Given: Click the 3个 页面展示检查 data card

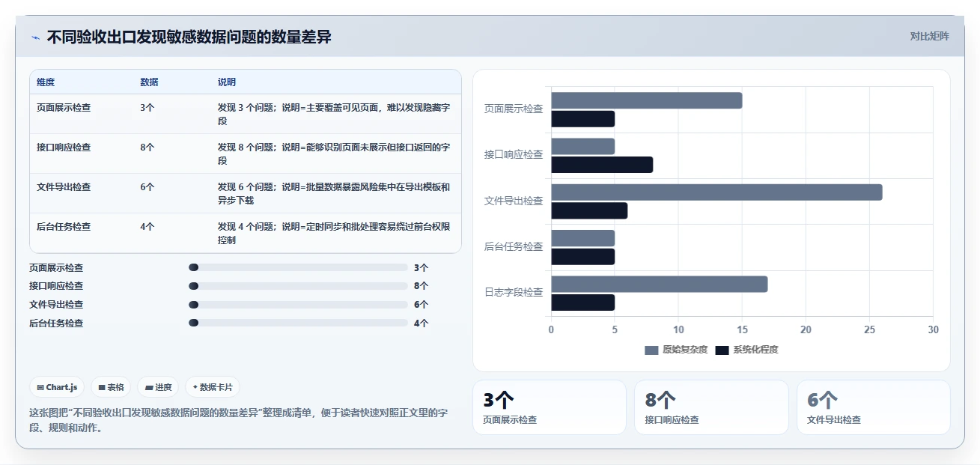Looking at the screenshot, I should 550,407.
